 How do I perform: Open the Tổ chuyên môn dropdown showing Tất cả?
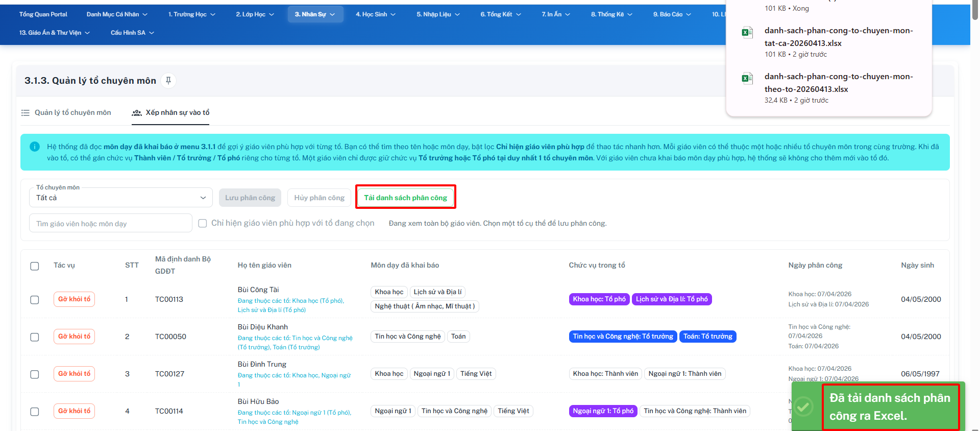coord(121,197)
